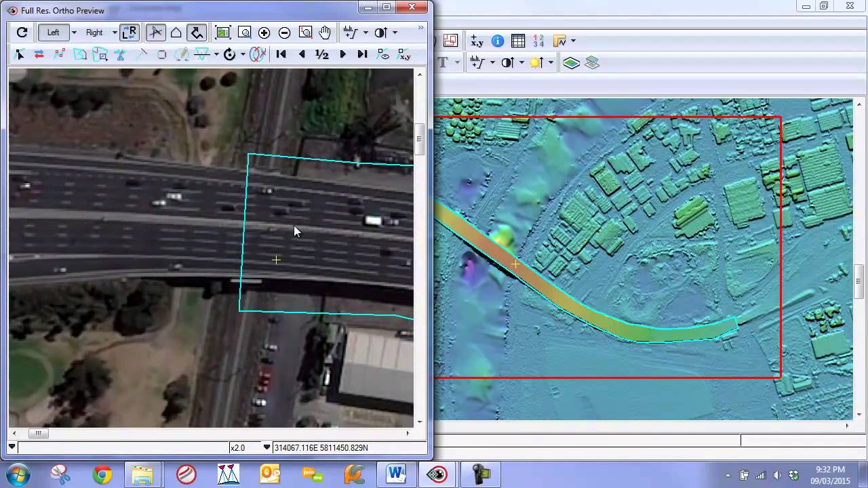The height and width of the screenshot is (488, 868).
Task: Click the sun brightness icon
Action: [x=536, y=62]
